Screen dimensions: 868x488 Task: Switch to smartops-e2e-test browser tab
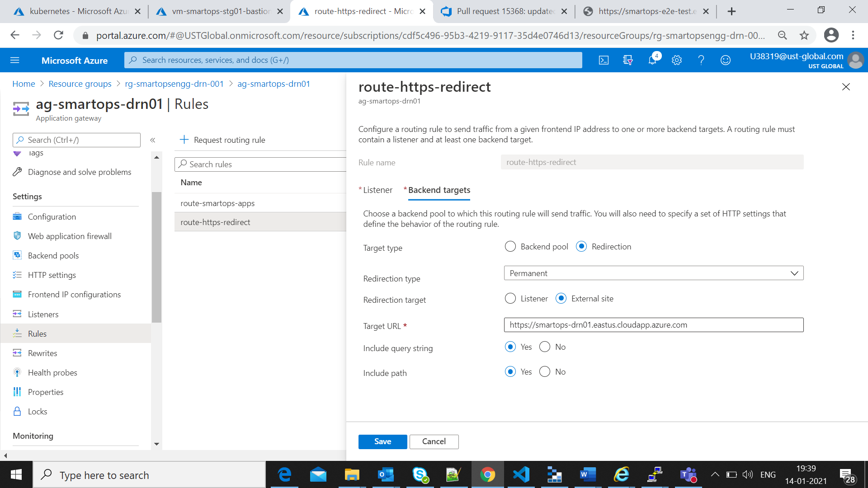pyautogui.click(x=645, y=11)
